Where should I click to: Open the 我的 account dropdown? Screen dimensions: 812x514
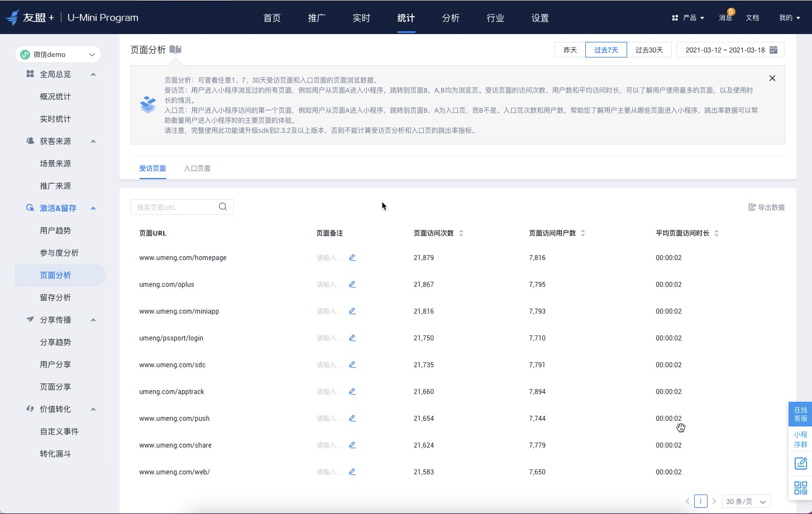point(790,18)
